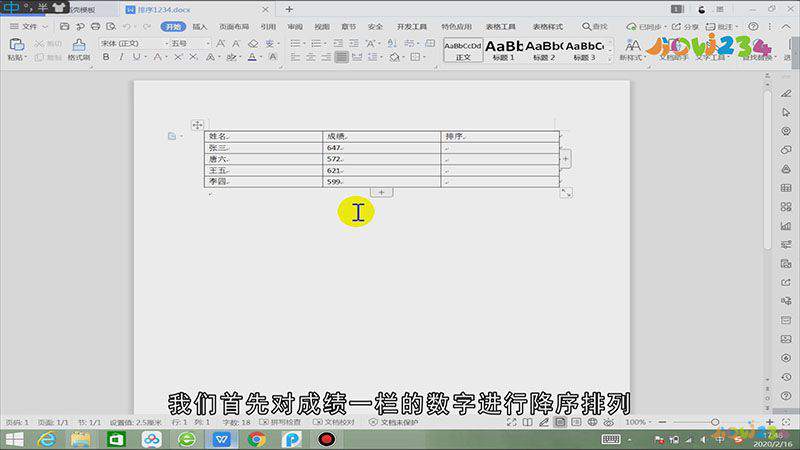Toggle Italic formatting
This screenshot has width=800, height=450.
coord(121,57)
